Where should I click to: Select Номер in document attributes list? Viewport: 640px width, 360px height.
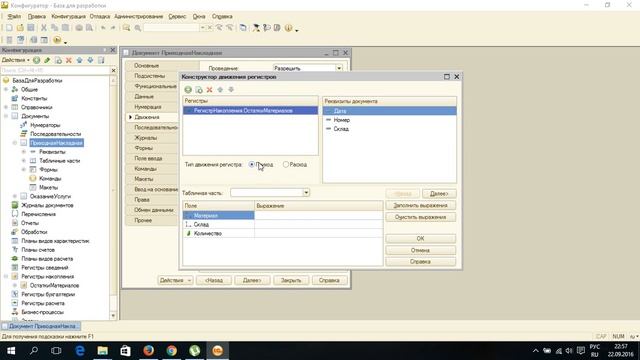(x=342, y=120)
